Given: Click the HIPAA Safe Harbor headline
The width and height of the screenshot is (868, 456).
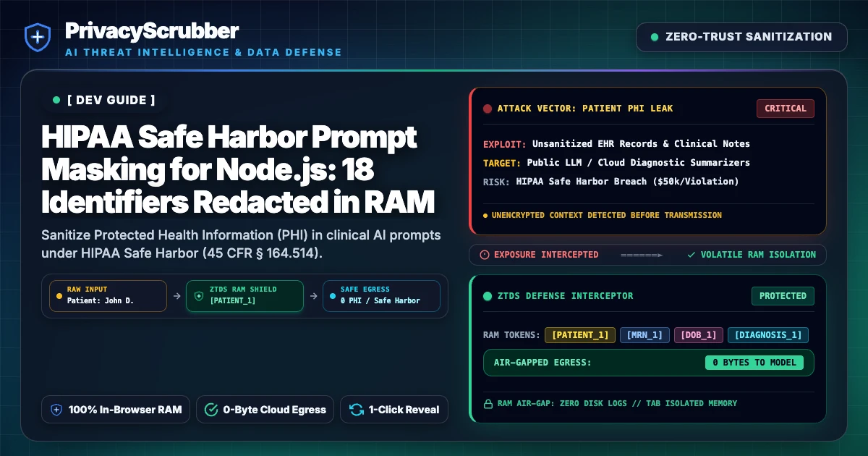Looking at the screenshot, I should point(239,171).
